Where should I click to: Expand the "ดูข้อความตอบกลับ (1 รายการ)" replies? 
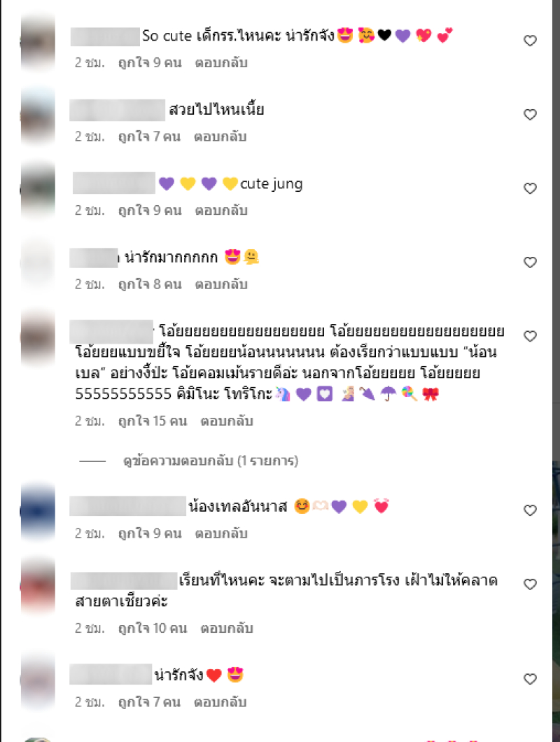click(211, 461)
